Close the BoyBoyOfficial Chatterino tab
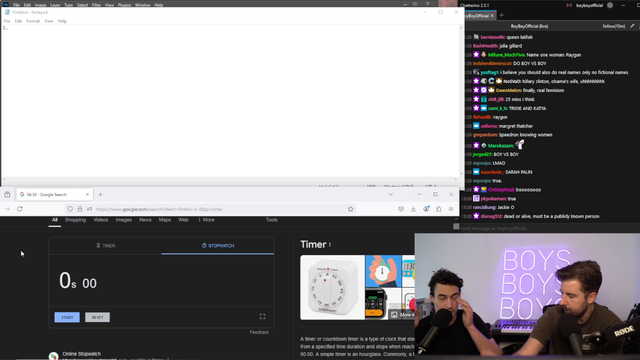The image size is (640, 360). [492, 16]
